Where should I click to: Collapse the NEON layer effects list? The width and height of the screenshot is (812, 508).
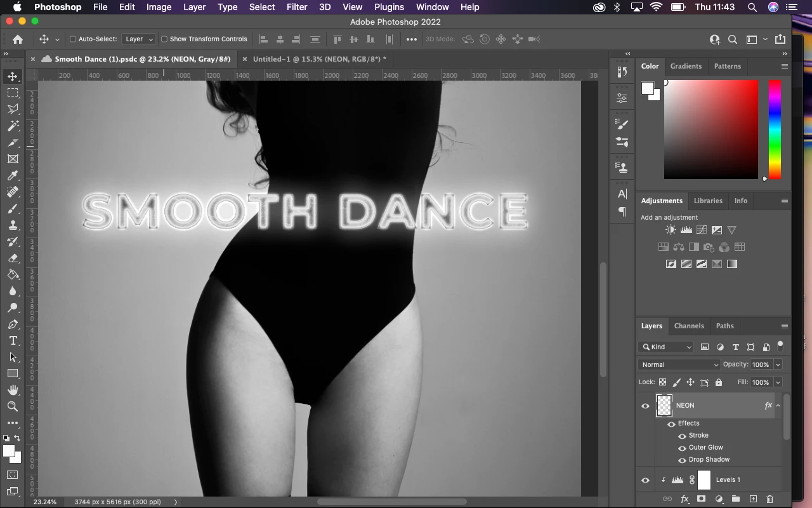pyautogui.click(x=778, y=406)
